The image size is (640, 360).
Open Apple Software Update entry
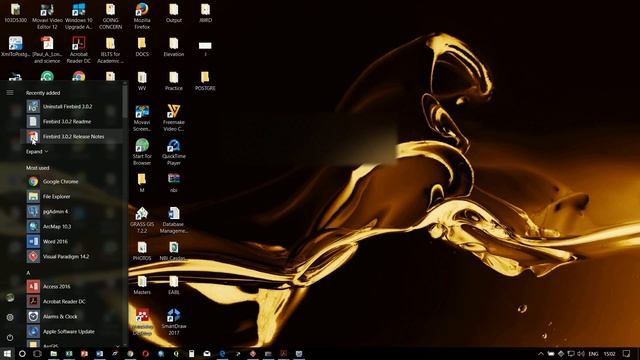[x=72, y=332]
